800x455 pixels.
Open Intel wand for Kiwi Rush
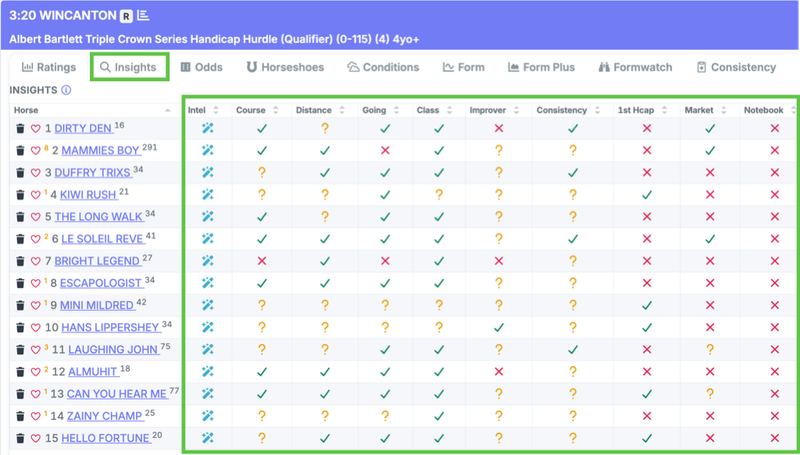208,194
